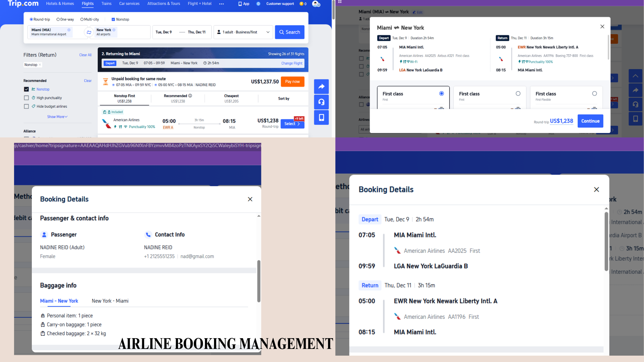Open the passenger and cabin class dropdown
The width and height of the screenshot is (644, 362).
point(243,32)
